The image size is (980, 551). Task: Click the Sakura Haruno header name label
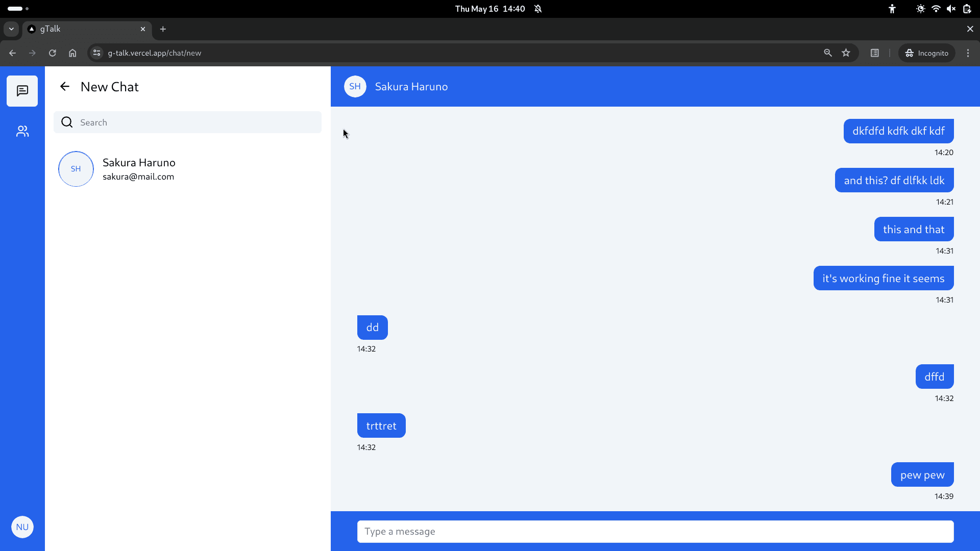pos(411,86)
